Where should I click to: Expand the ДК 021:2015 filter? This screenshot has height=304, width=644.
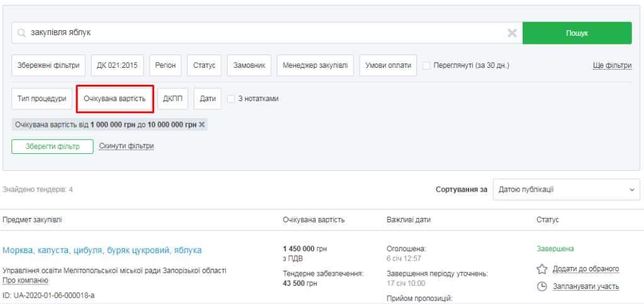(118, 65)
